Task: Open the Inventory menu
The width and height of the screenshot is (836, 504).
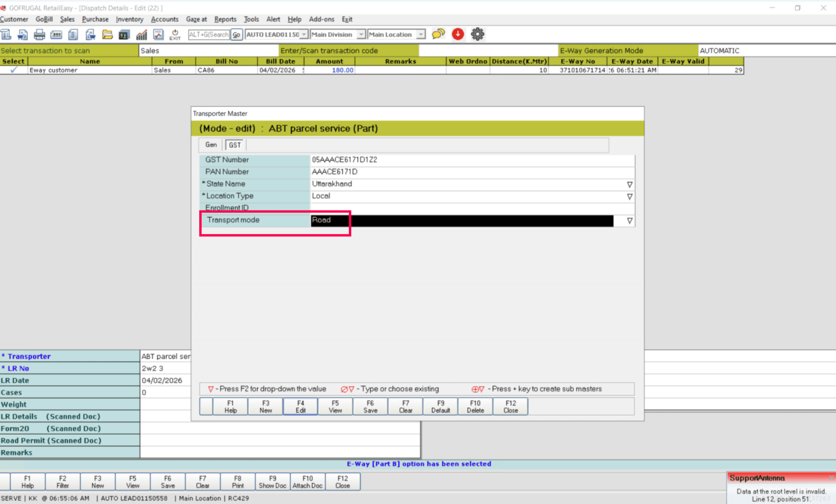Action: click(129, 19)
